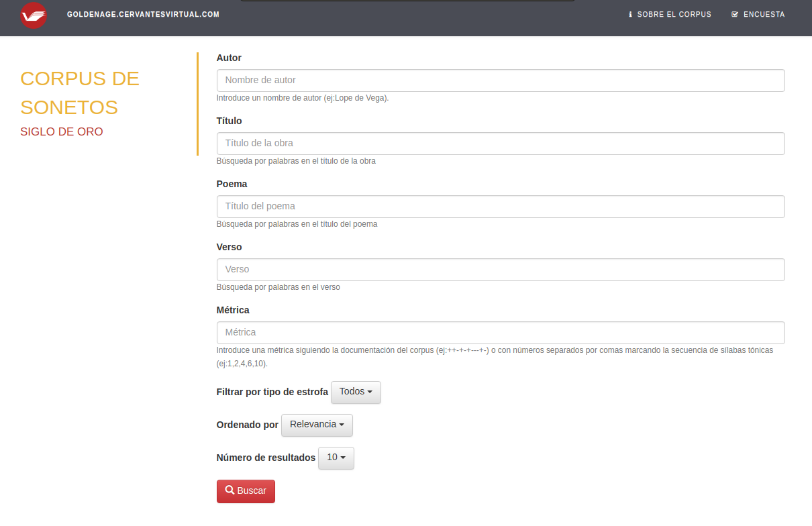Open the Todos stanza type dropdown
The height and width of the screenshot is (526, 812).
pos(356,392)
